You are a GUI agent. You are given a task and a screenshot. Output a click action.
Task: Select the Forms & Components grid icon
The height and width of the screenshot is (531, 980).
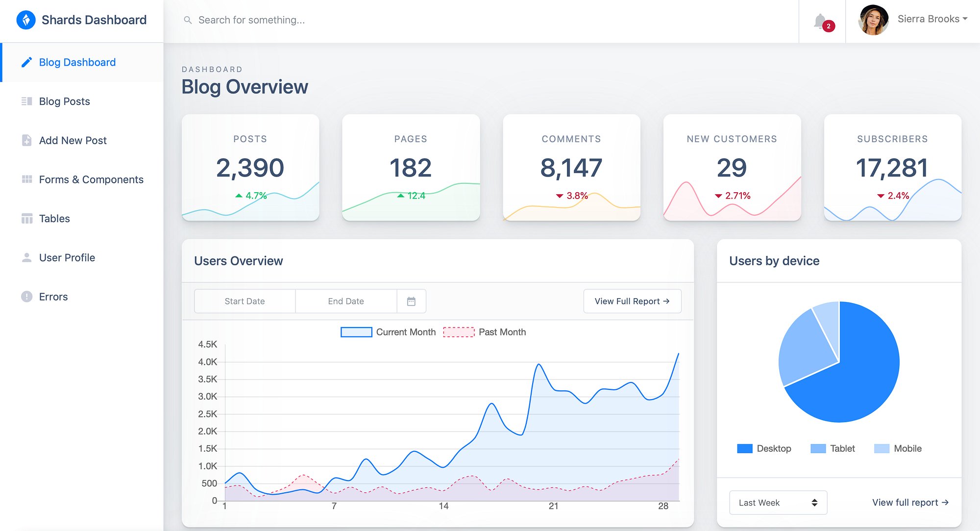(27, 179)
